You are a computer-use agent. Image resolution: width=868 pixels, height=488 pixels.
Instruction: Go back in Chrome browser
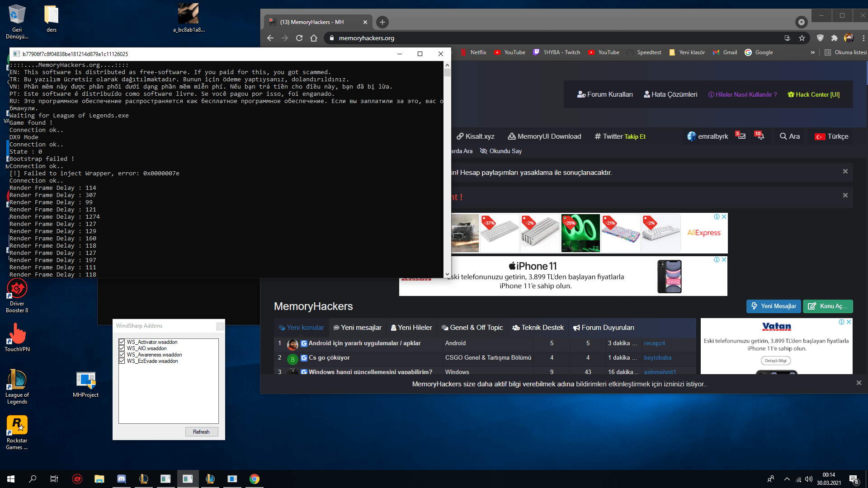coord(270,38)
